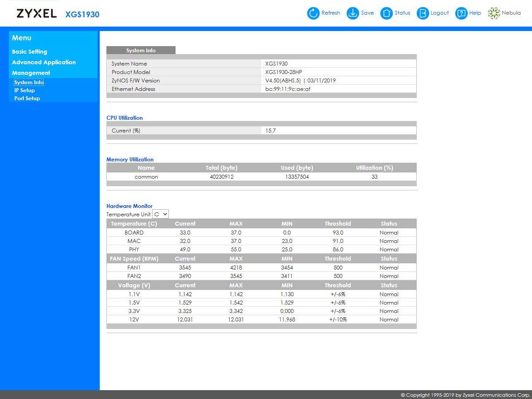Click the CPU Utilization heading
This screenshot has height=399, width=532.
pyautogui.click(x=125, y=118)
